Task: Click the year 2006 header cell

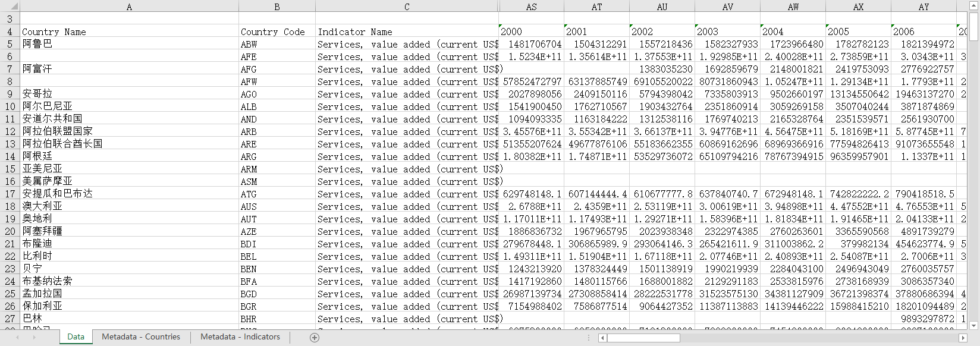Action: 924,32
